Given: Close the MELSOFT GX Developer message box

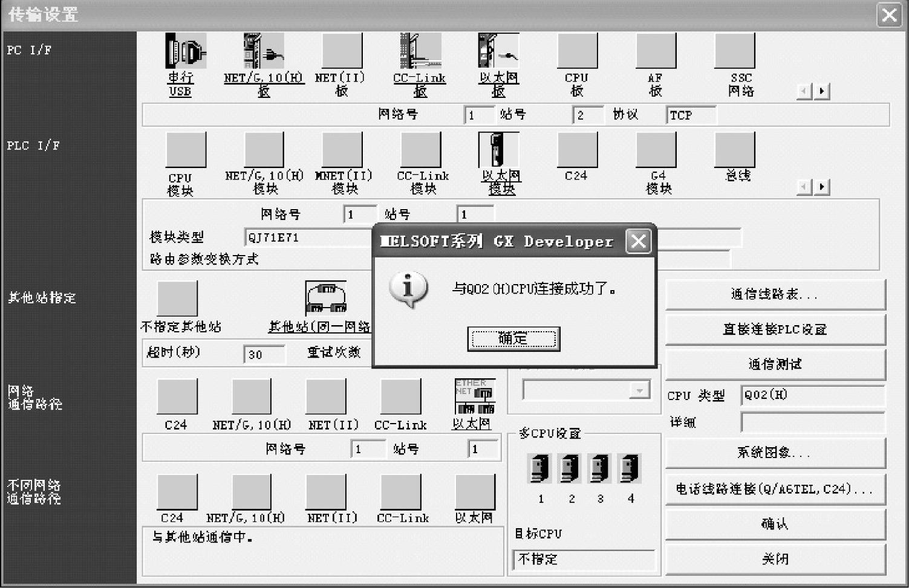Looking at the screenshot, I should tap(638, 241).
